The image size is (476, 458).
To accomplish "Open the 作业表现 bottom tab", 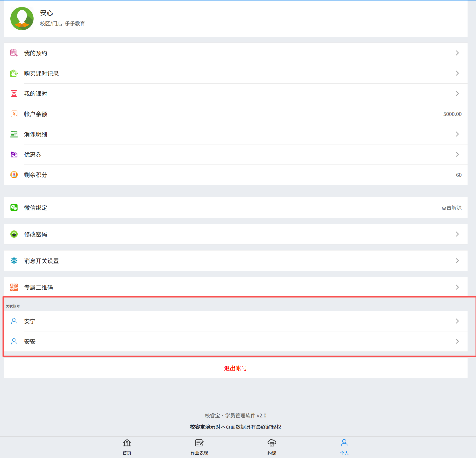I will [199, 447].
